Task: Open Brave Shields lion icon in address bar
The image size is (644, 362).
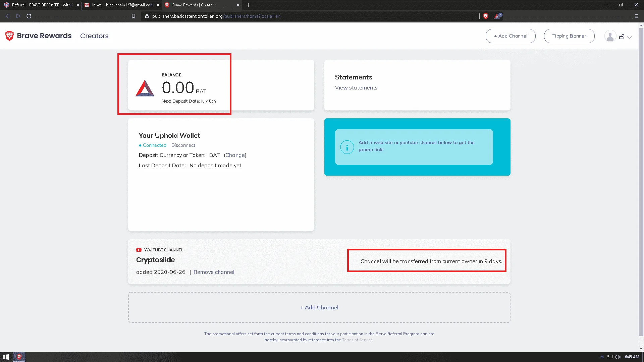Action: 485,16
